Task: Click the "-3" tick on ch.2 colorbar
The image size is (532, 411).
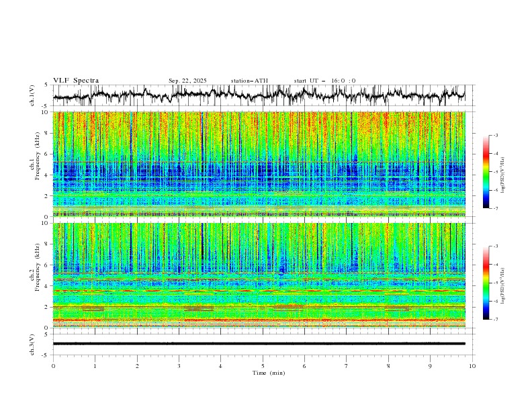Action: (496, 246)
